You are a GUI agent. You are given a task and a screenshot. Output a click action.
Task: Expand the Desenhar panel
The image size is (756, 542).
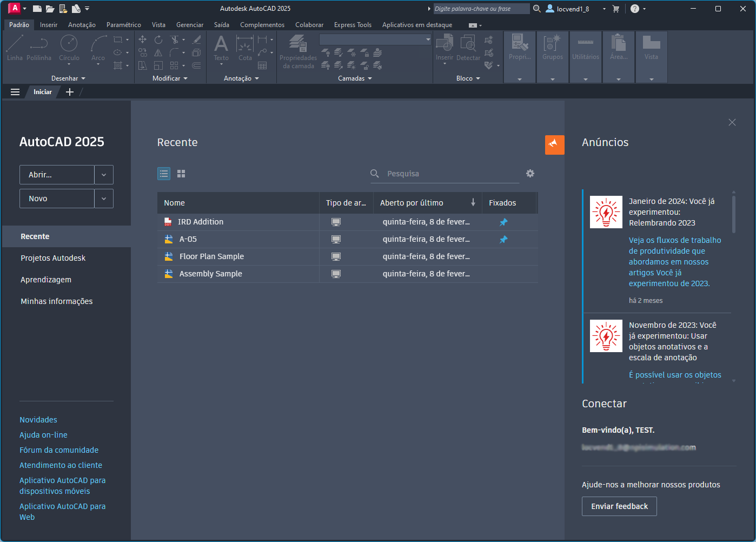pos(68,78)
